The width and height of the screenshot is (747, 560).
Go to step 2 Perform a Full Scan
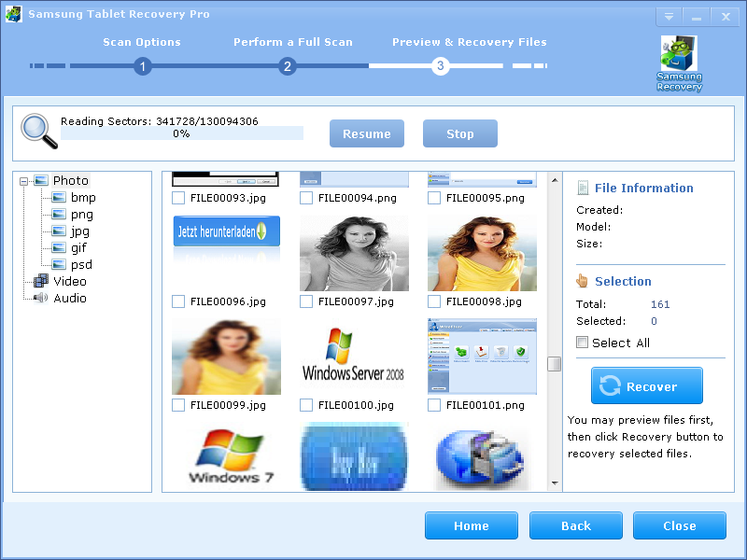tap(288, 66)
